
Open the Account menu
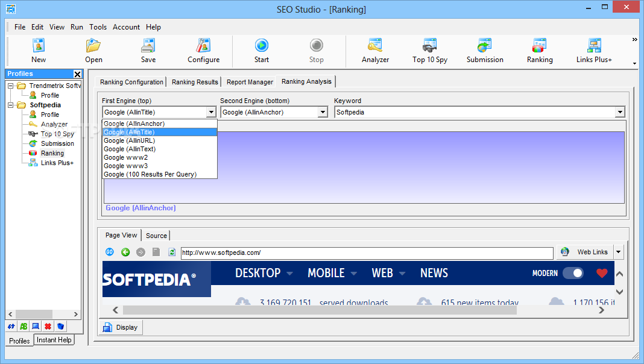[x=126, y=27]
